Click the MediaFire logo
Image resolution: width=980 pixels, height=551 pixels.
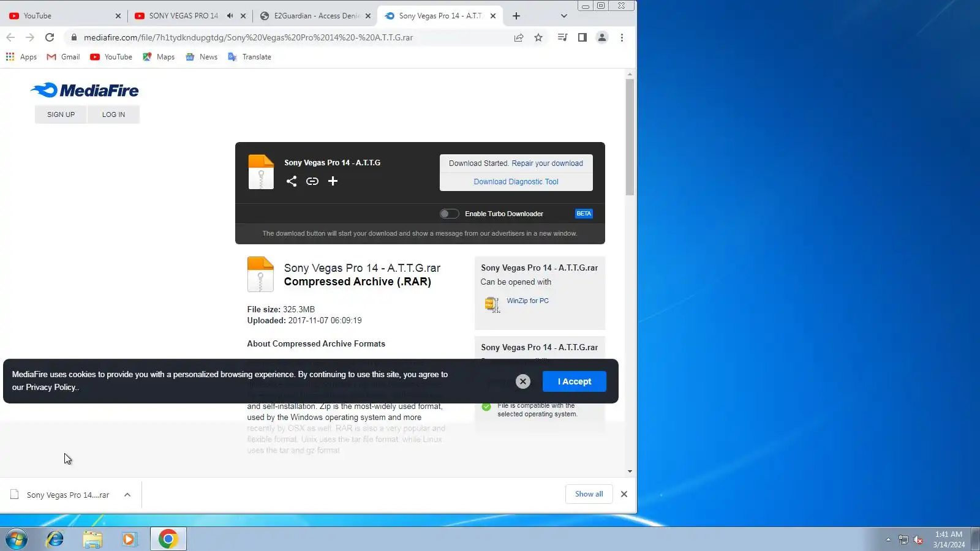pos(85,91)
